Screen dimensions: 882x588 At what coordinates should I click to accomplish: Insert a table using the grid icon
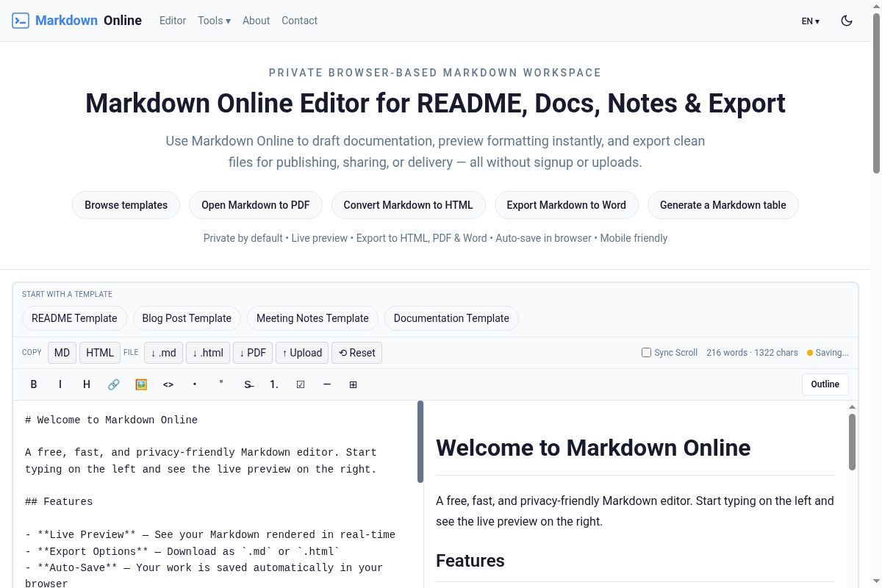click(354, 384)
